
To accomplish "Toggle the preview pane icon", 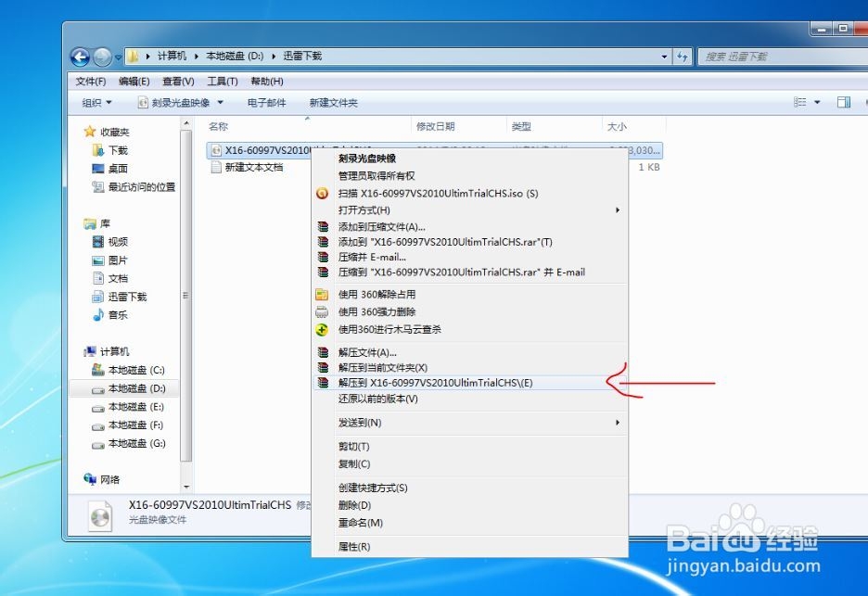I will [844, 102].
